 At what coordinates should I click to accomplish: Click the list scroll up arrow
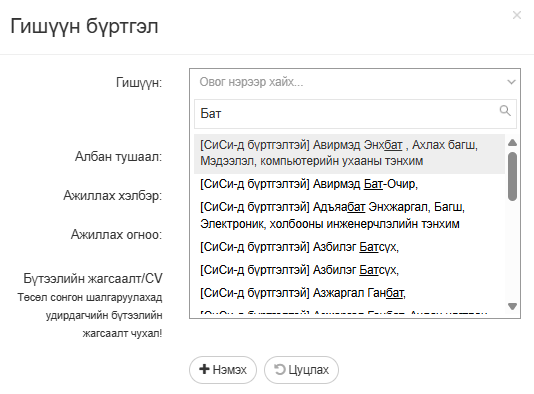[x=512, y=143]
